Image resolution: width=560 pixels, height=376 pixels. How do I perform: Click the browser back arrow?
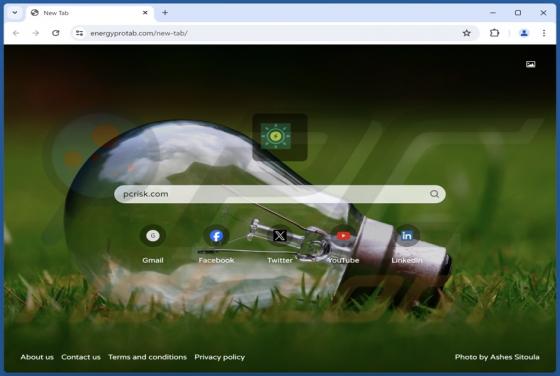[16, 33]
